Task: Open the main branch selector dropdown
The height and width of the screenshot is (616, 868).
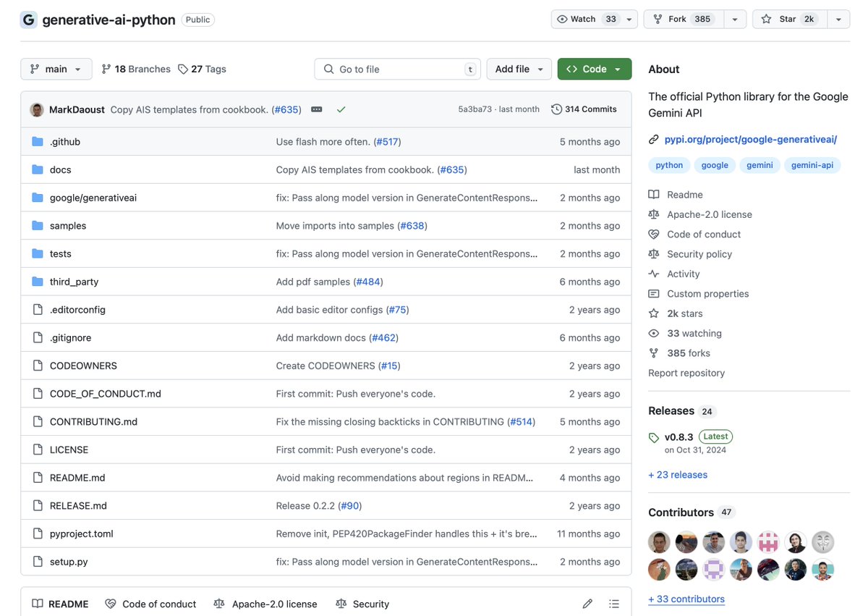Action: [56, 69]
